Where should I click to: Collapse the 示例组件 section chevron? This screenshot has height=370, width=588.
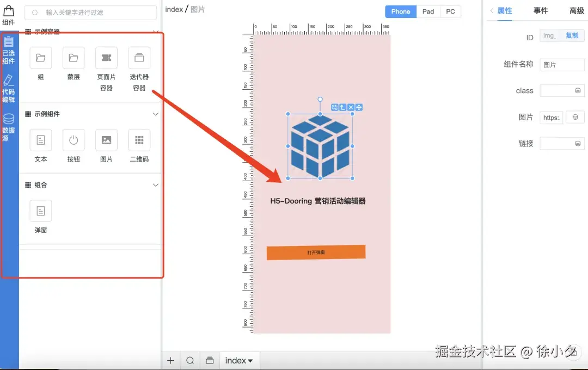pyautogui.click(x=156, y=114)
